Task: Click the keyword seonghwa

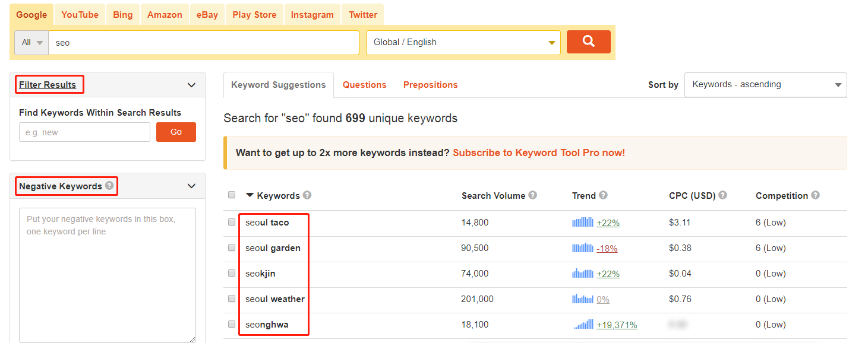Action: tap(267, 325)
